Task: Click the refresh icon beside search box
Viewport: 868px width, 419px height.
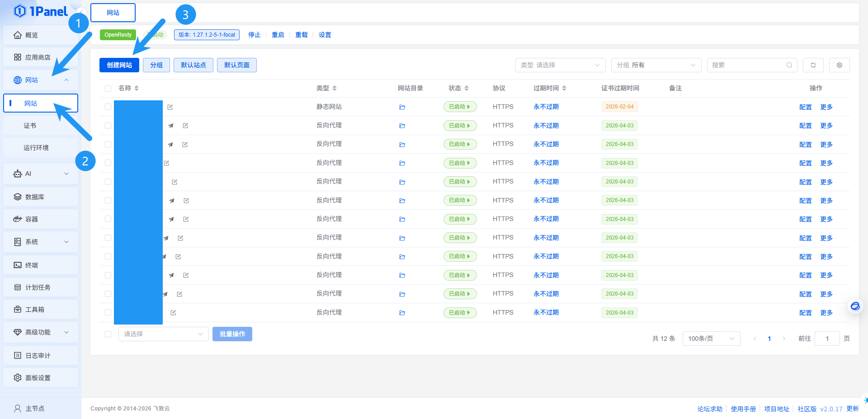Action: [x=813, y=65]
